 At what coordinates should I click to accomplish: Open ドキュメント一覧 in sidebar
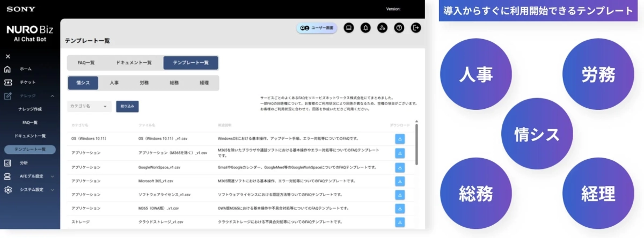[30, 136]
